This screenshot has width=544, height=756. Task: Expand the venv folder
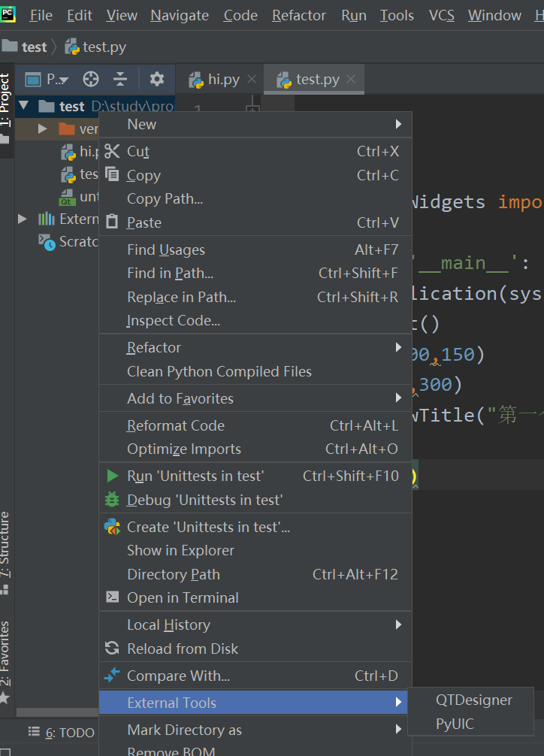tap(43, 129)
